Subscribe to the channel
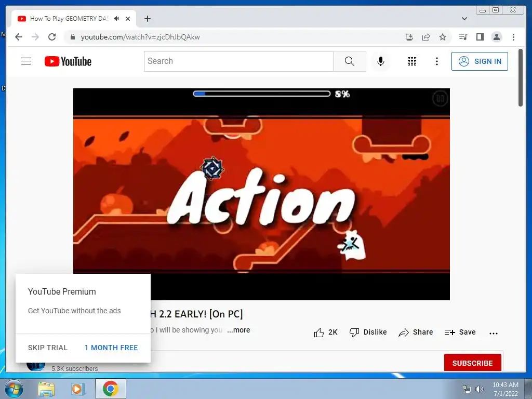 tap(472, 363)
